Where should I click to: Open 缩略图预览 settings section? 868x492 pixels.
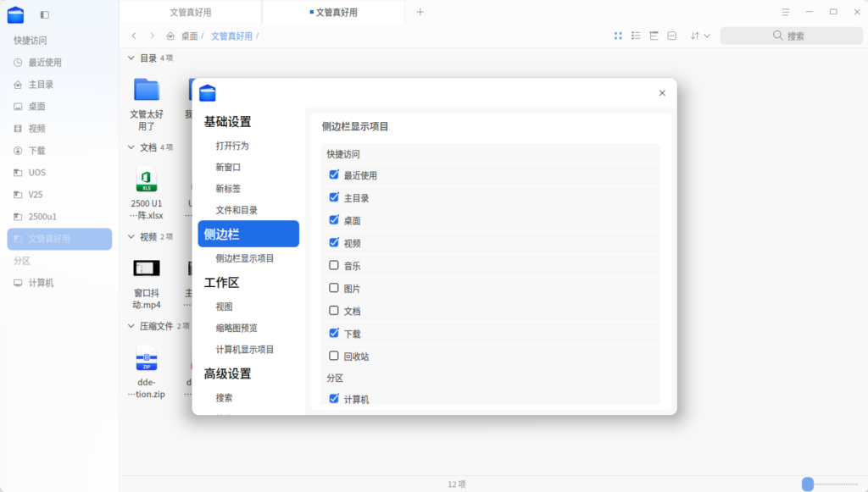(236, 328)
